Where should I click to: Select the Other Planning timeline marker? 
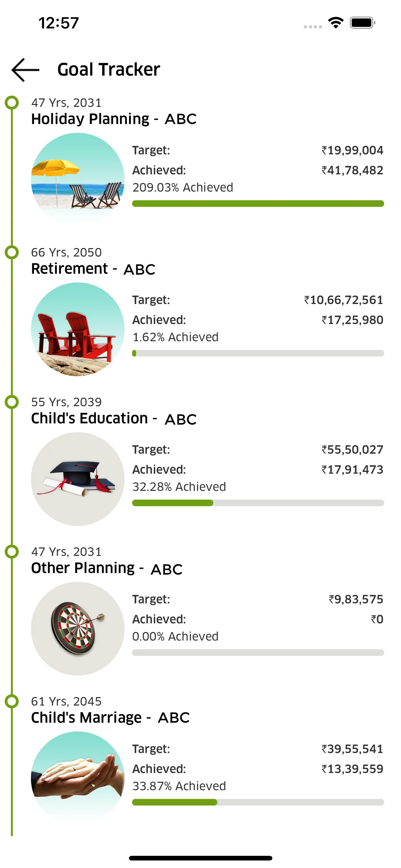(x=12, y=551)
